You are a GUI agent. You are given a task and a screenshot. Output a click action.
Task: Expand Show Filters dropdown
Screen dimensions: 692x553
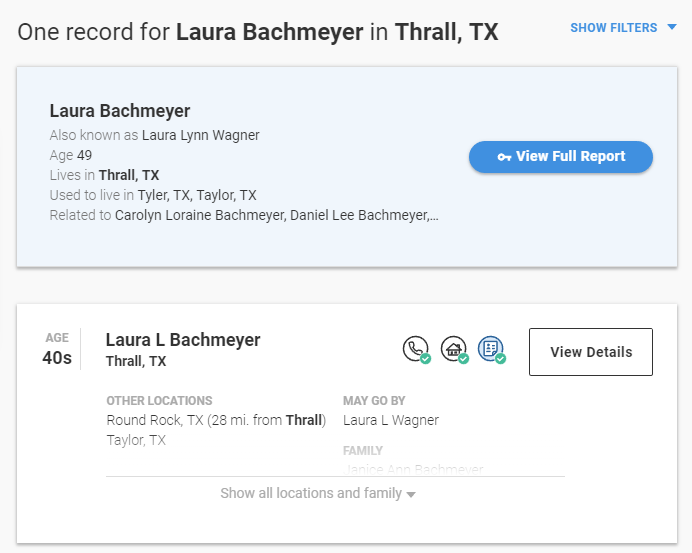(623, 28)
